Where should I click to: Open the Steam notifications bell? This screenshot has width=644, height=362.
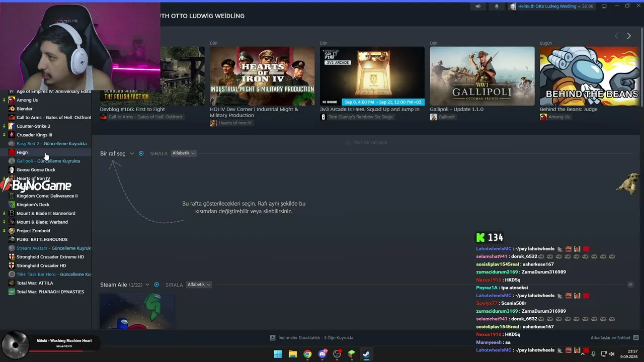point(497,7)
